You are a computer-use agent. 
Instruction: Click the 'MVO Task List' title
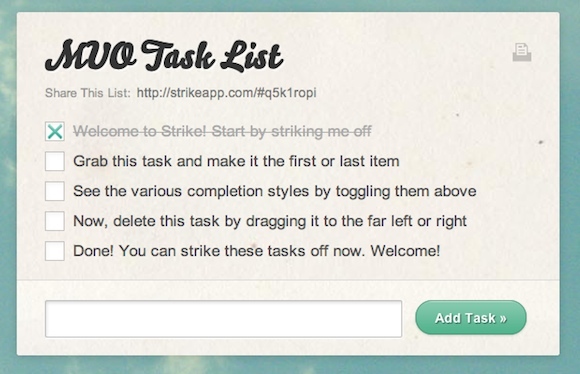click(x=164, y=56)
